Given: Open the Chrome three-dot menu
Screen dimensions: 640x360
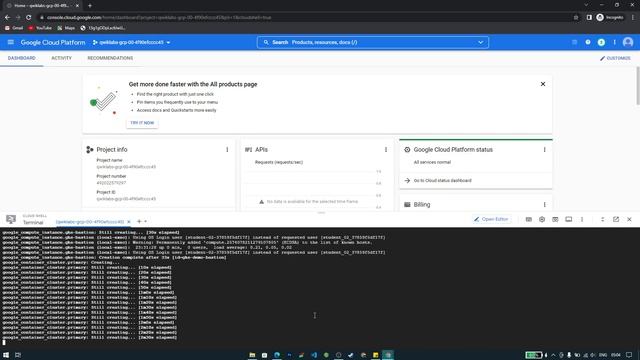Looking at the screenshot, I should pyautogui.click(x=633, y=18).
